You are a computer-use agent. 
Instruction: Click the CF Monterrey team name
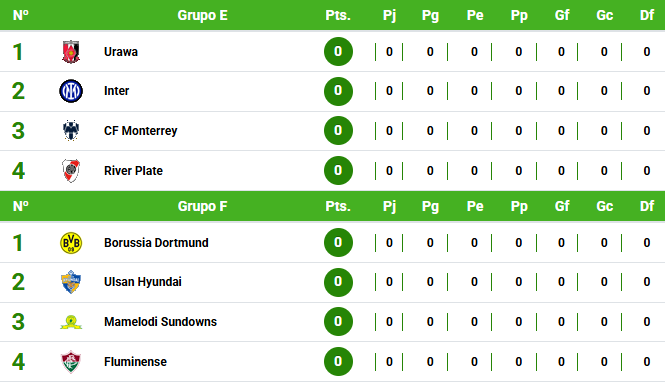pos(140,131)
